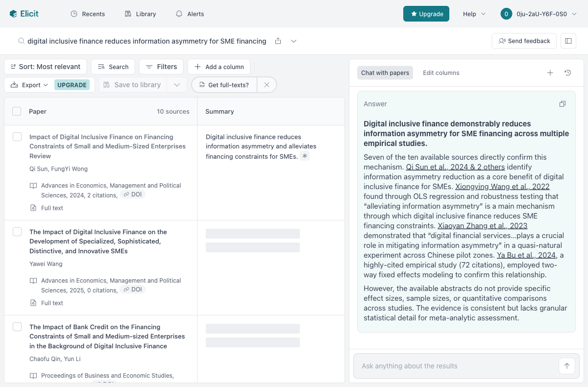Switch to Edit columns tab
This screenshot has width=588, height=387.
[x=441, y=73]
